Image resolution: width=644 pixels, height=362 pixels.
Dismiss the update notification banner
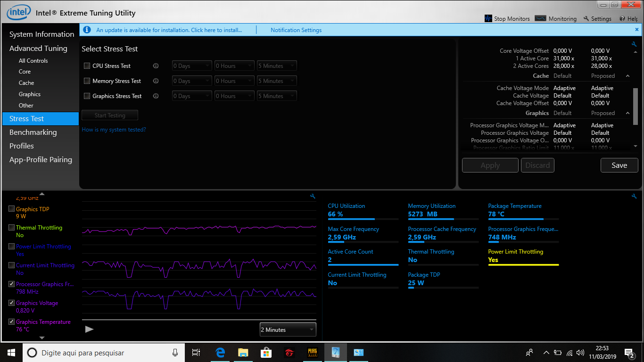[637, 29]
